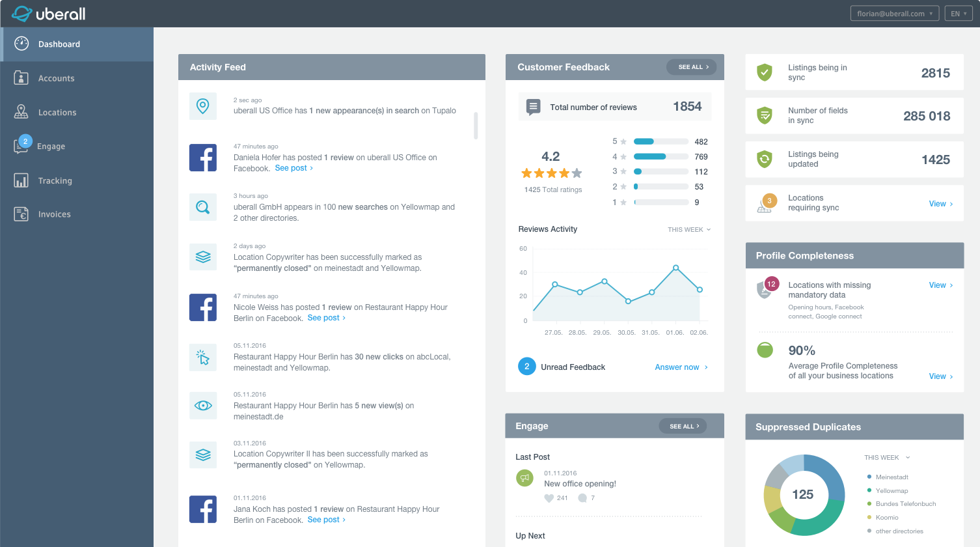Click the eye views icon in Activity Feed
980x547 pixels.
coord(203,406)
